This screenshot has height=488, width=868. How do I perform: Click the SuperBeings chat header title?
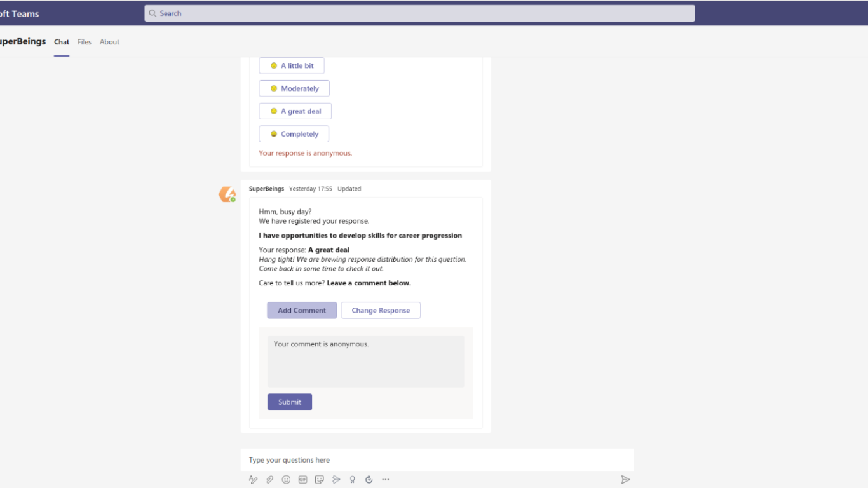[23, 41]
